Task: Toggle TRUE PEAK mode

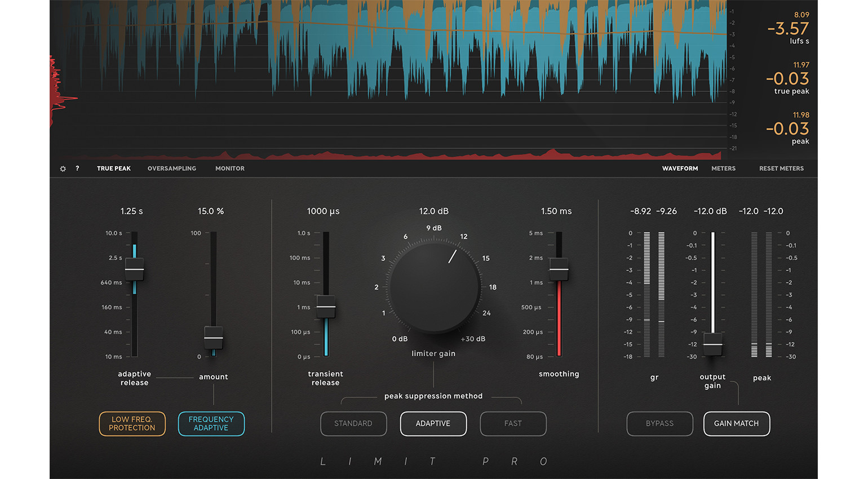Action: pyautogui.click(x=114, y=168)
